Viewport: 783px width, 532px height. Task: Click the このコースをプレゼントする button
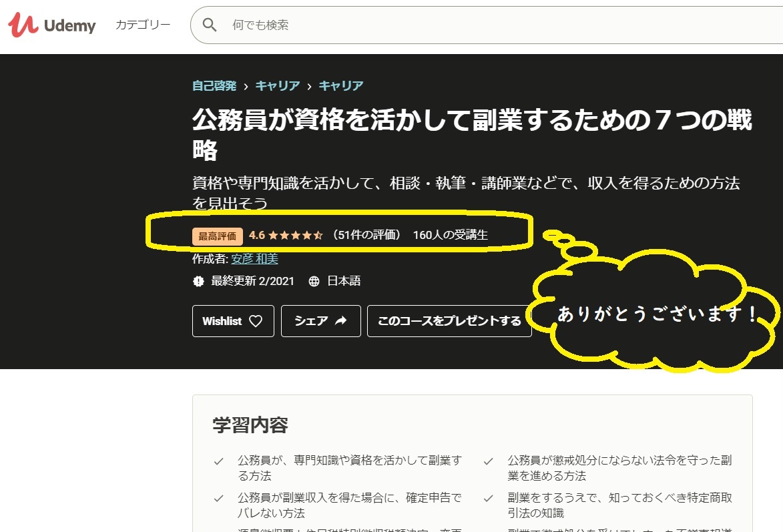(x=449, y=321)
